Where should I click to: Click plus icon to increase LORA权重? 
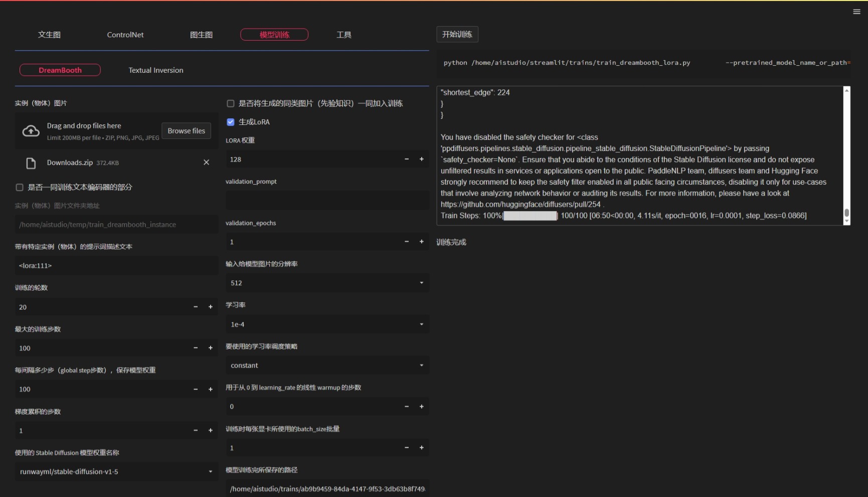tap(421, 159)
